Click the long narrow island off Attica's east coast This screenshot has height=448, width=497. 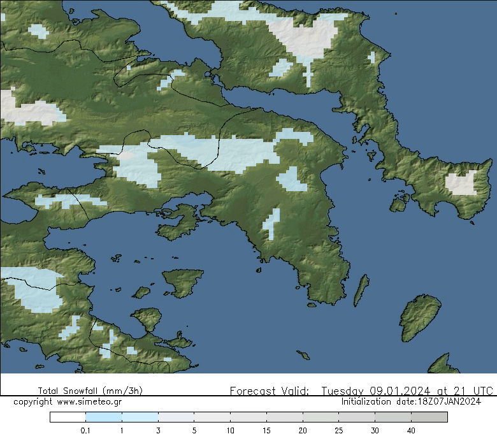[361, 290]
